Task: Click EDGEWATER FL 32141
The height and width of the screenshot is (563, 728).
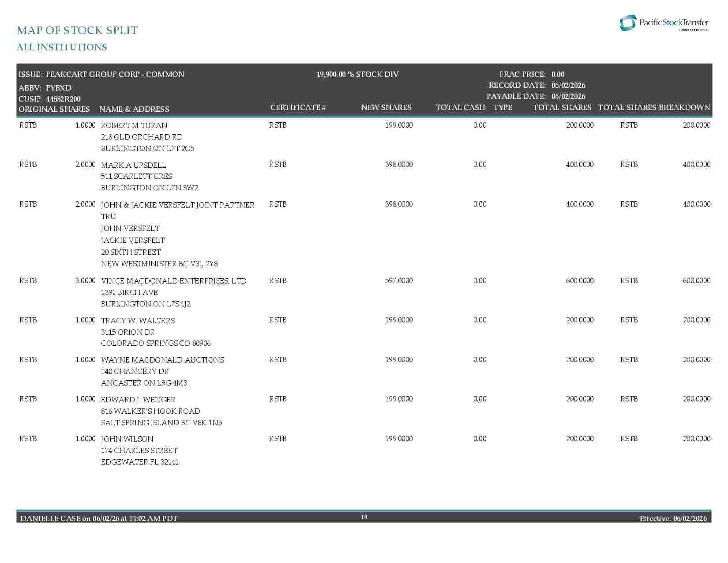Action: [x=140, y=462]
